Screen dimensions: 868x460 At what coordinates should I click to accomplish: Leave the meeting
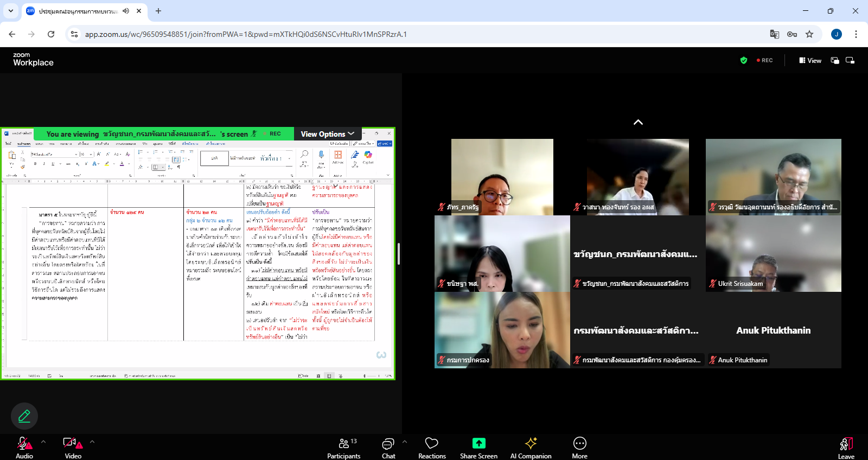point(846,447)
